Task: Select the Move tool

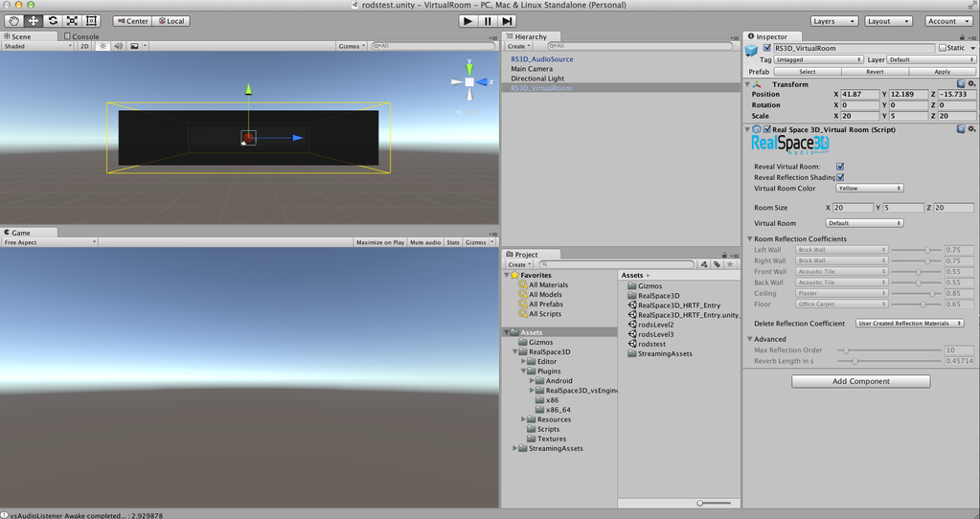Action: coord(33,21)
